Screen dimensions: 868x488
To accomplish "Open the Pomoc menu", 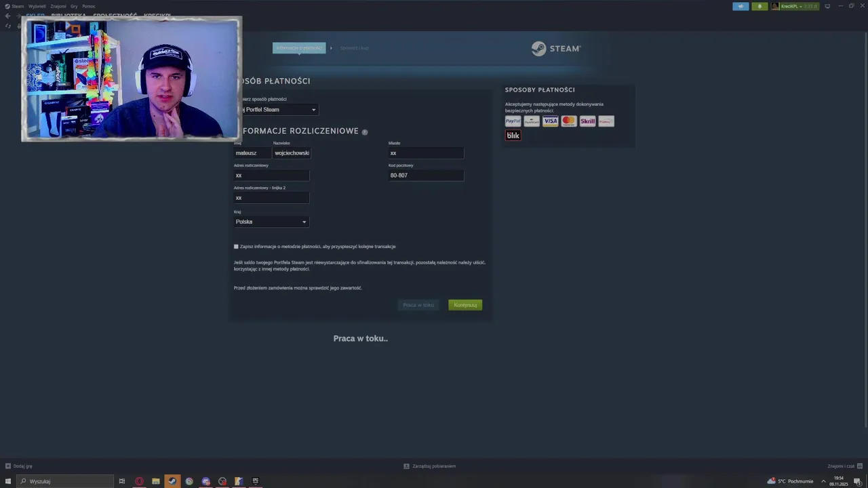I will click(89, 6).
